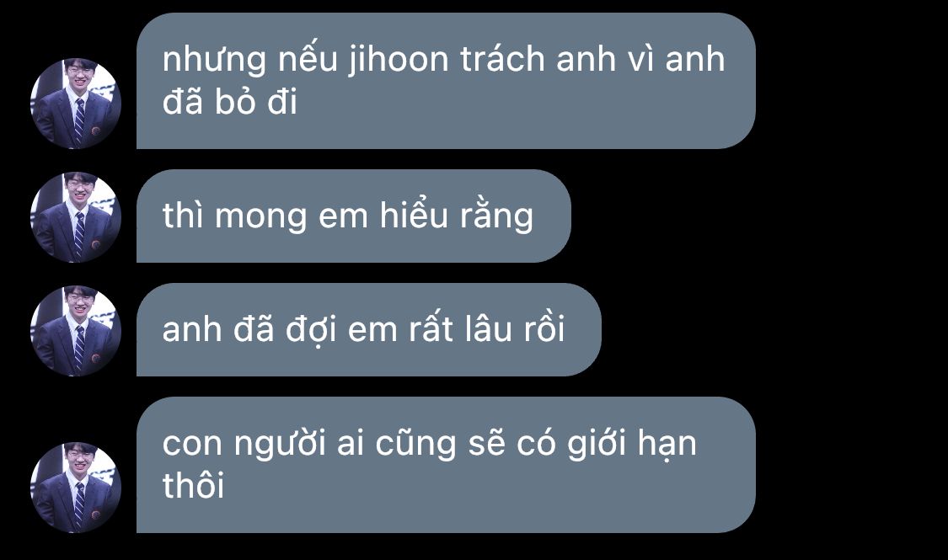Open avatar beside "nhưng nếu jihoon" message
The image size is (948, 560).
(76, 104)
